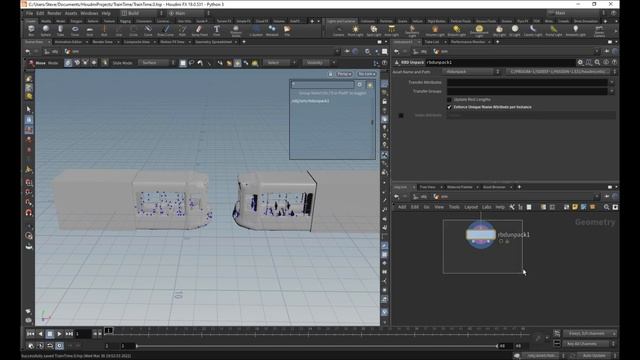Open the parameter panel gear menu

[580, 62]
